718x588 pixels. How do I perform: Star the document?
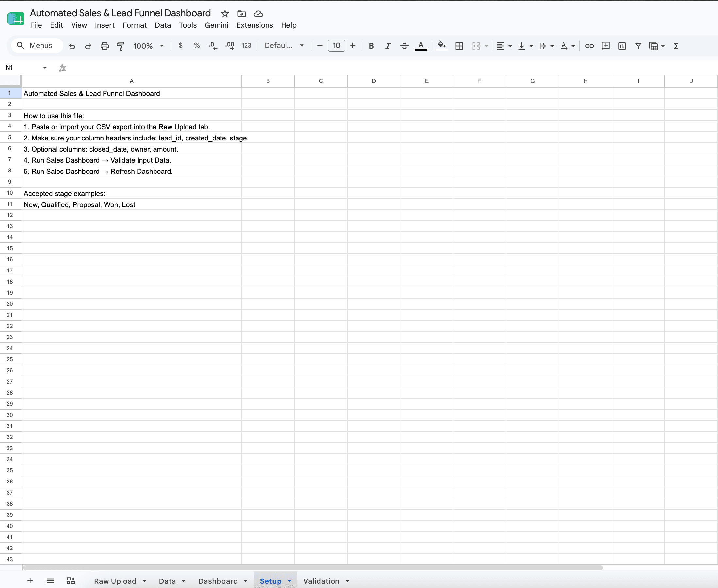click(x=225, y=13)
